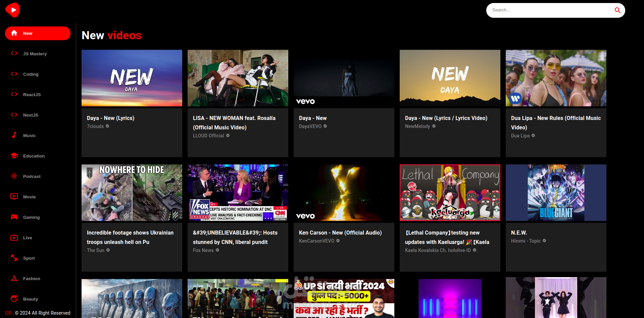Open Dua Lipa - New Rules video title
644x318 pixels.
(556, 123)
